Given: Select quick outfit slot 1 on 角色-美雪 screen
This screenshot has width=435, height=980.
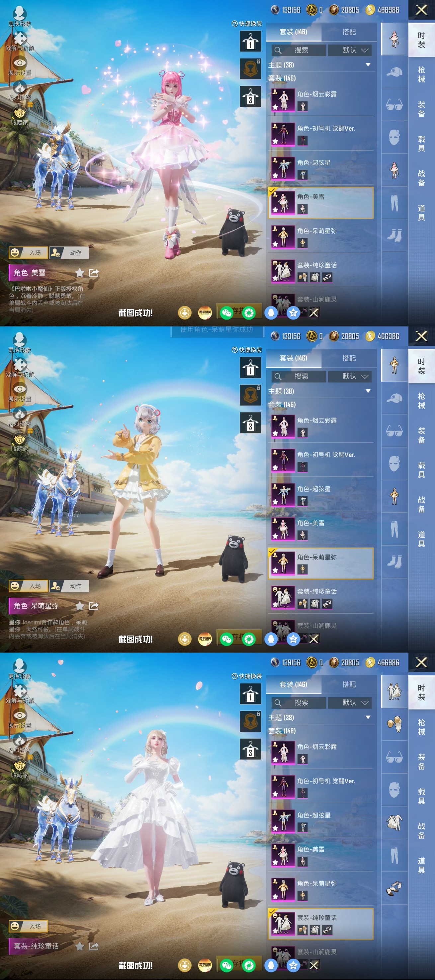Looking at the screenshot, I should 250,41.
